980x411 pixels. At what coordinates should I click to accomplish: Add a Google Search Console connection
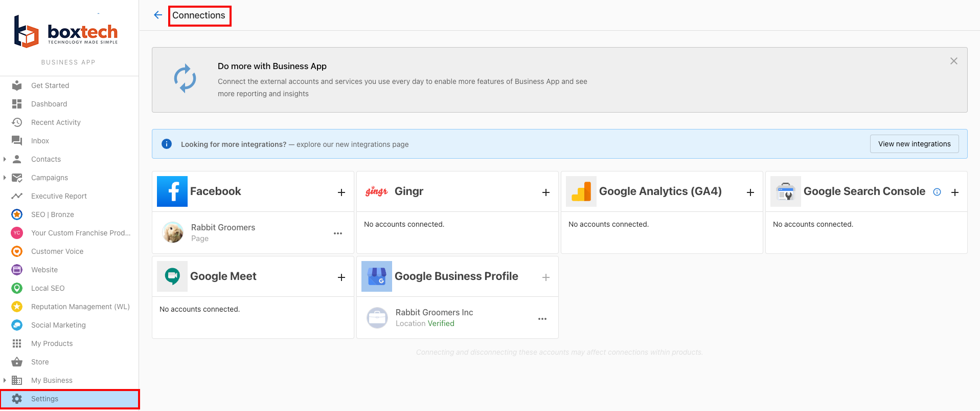pos(955,192)
